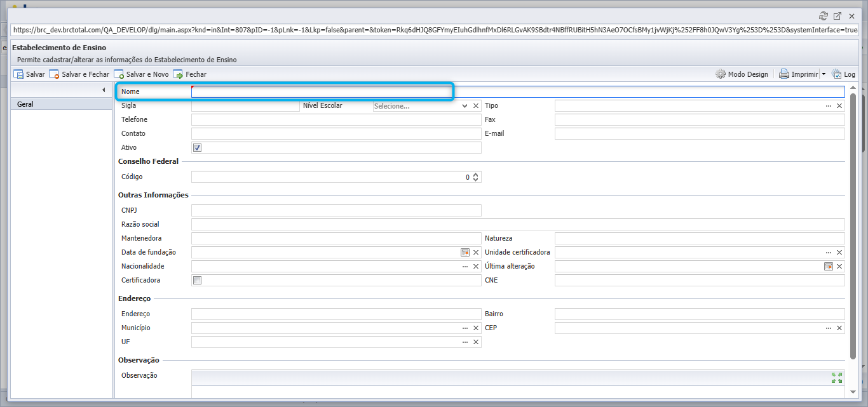Open Última alteração calendar picker
The width and height of the screenshot is (868, 407).
[828, 266]
